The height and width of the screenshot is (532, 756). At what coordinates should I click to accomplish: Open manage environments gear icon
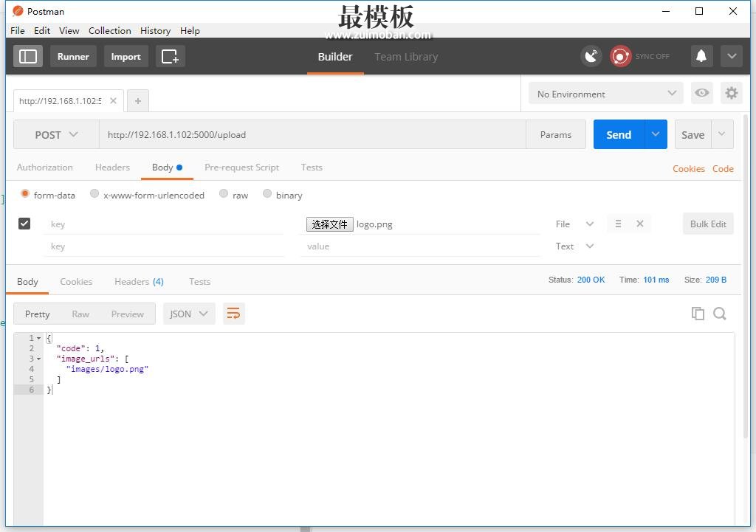click(x=732, y=92)
